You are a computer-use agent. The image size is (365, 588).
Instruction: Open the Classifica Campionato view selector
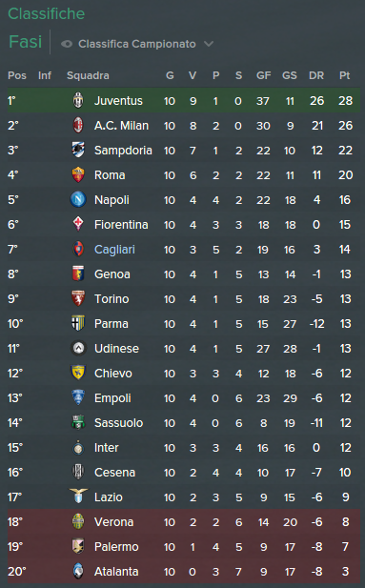[x=137, y=44]
